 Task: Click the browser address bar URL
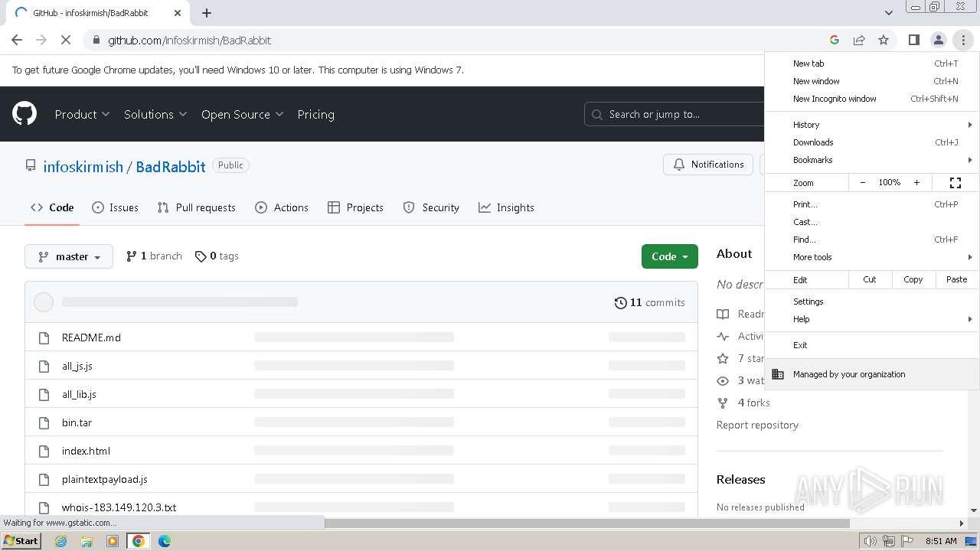pos(190,41)
